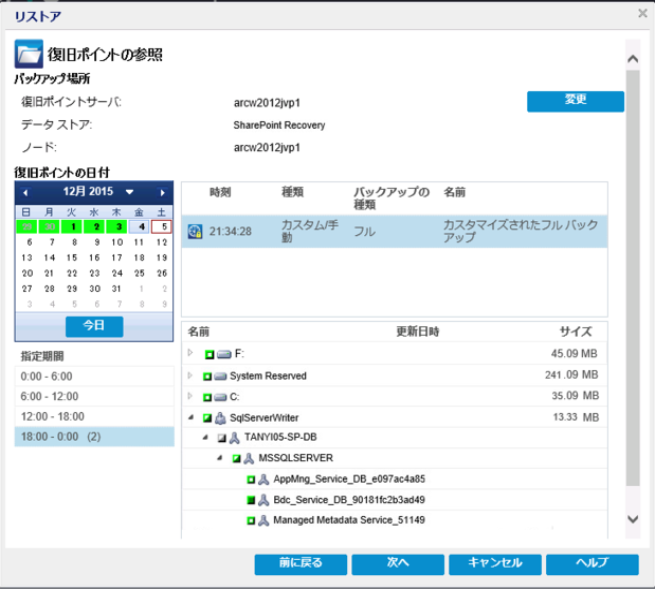This screenshot has width=655, height=589.
Task: Click the 今日 button in calendar
Action: [94, 326]
